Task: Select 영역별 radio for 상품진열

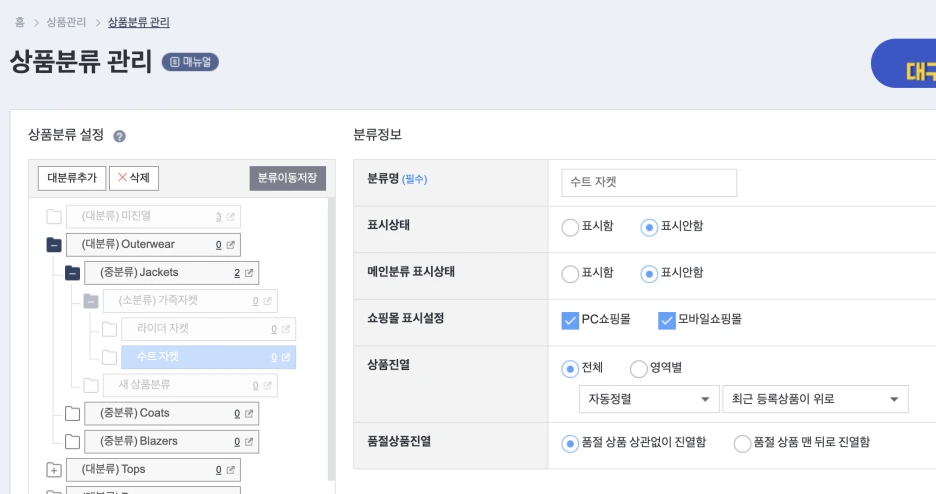Action: (639, 368)
